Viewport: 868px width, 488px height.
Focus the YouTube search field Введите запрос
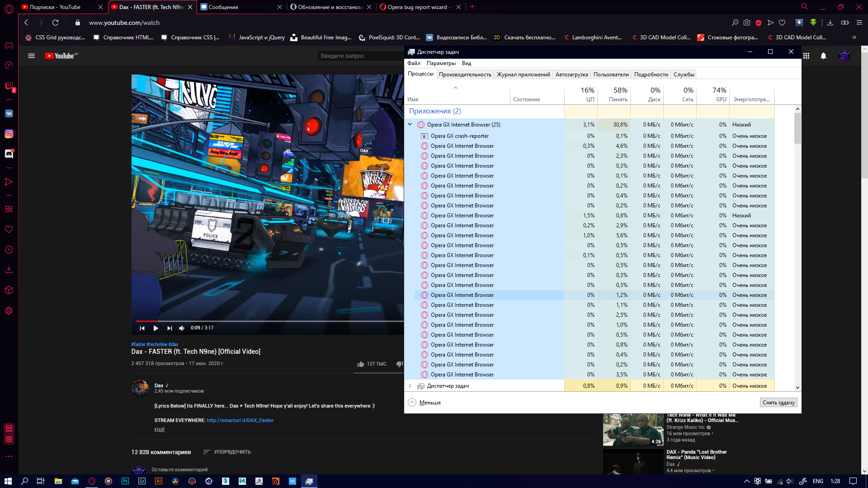(360, 56)
